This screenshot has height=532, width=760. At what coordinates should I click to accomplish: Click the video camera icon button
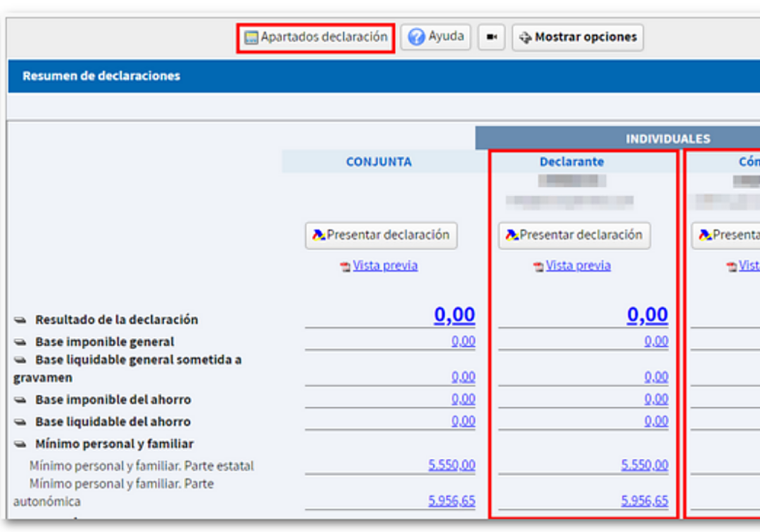point(491,37)
